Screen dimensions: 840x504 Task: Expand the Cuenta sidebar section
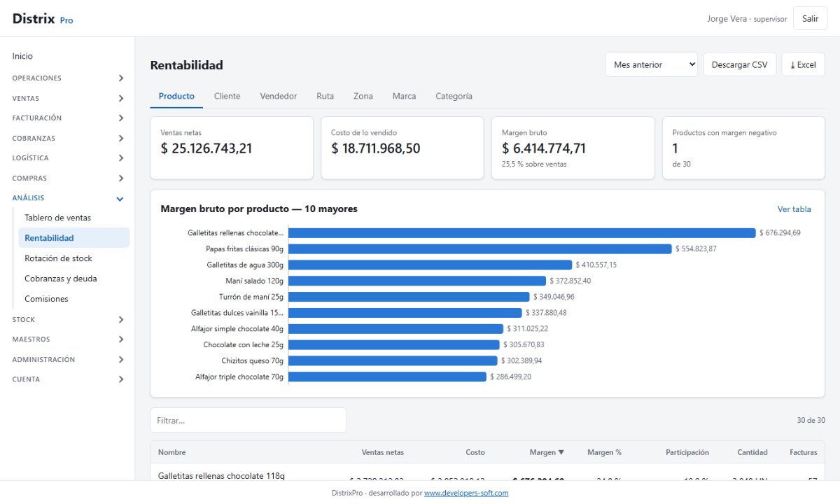pyautogui.click(x=67, y=379)
